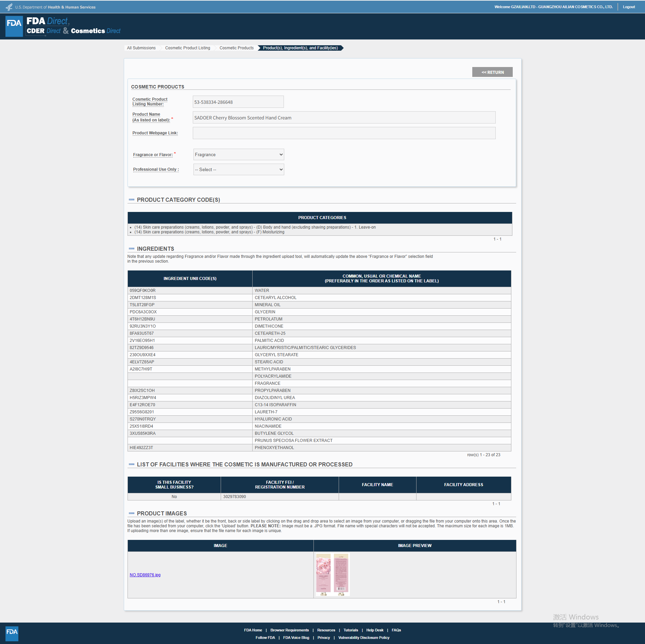645x644 pixels.
Task: Collapse the List of Facilities section
Action: [132, 464]
